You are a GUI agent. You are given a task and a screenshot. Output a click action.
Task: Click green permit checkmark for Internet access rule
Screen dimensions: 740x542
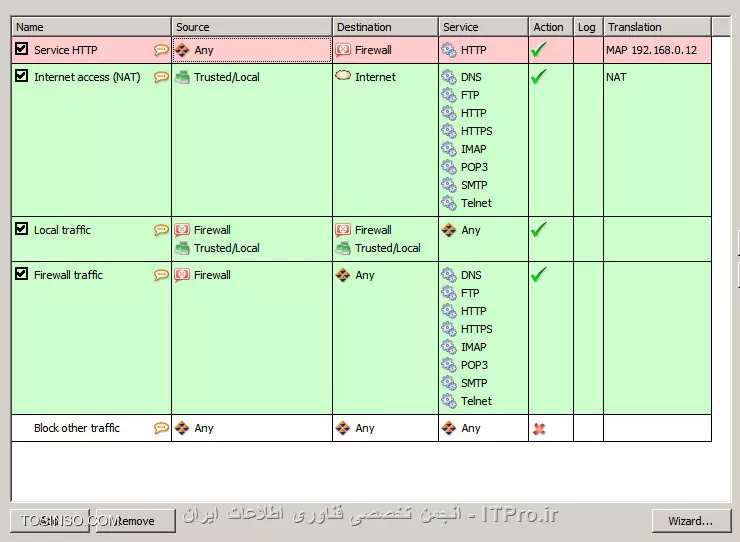[x=538, y=76]
